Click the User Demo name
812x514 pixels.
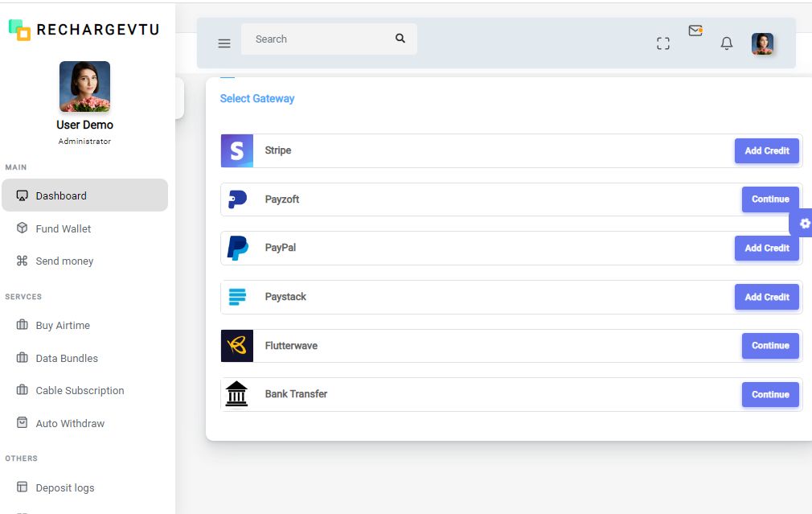pyautogui.click(x=85, y=125)
